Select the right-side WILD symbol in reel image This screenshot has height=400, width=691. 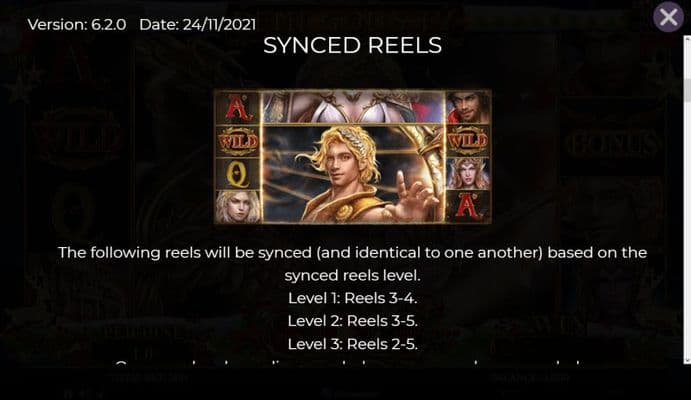468,141
